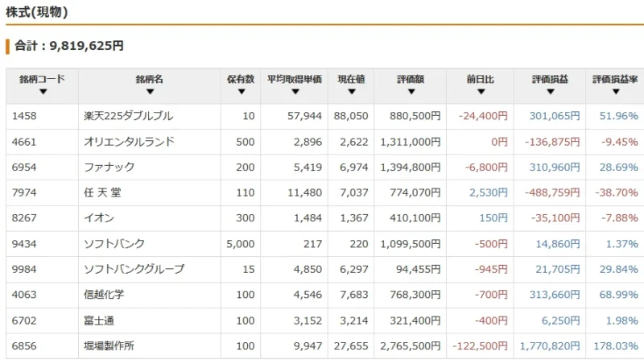Click the 株式(現物) section heading
644x364 pixels.
pos(37,12)
